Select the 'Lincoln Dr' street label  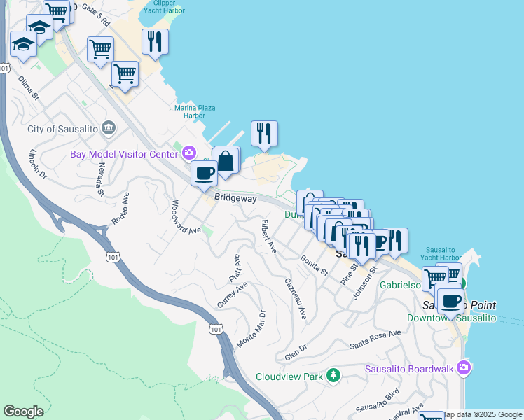tap(38, 164)
